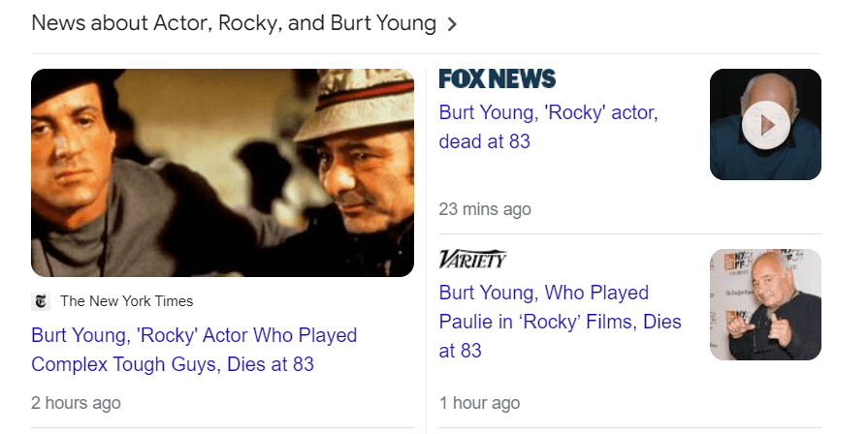Click the large New York Times article photo
The image size is (868, 434).
(x=222, y=172)
